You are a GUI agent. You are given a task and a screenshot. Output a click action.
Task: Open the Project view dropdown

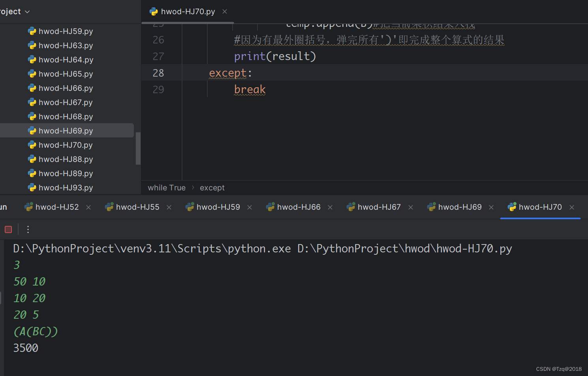coord(15,12)
